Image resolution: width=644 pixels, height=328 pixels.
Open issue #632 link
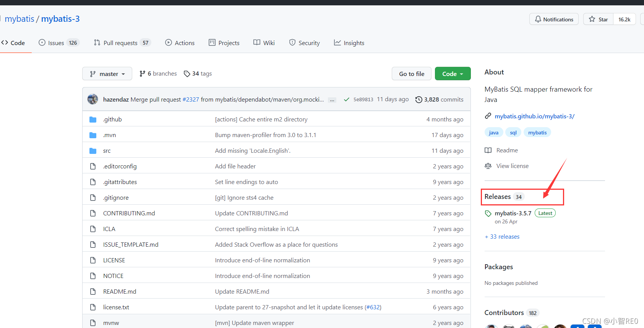(x=373, y=307)
